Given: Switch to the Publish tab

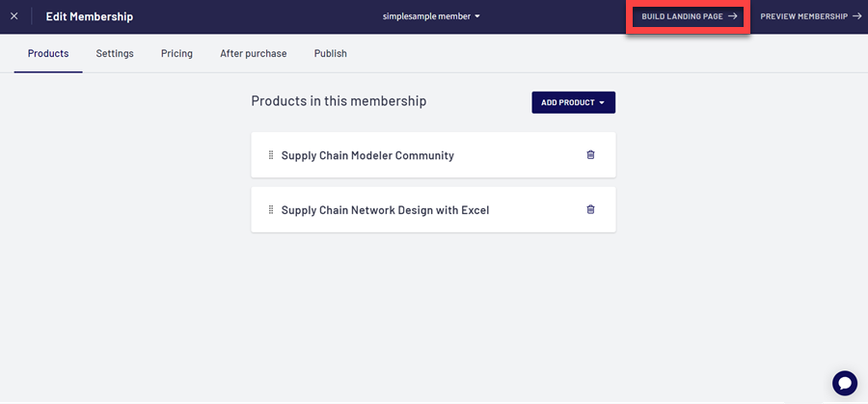Looking at the screenshot, I should 330,54.
